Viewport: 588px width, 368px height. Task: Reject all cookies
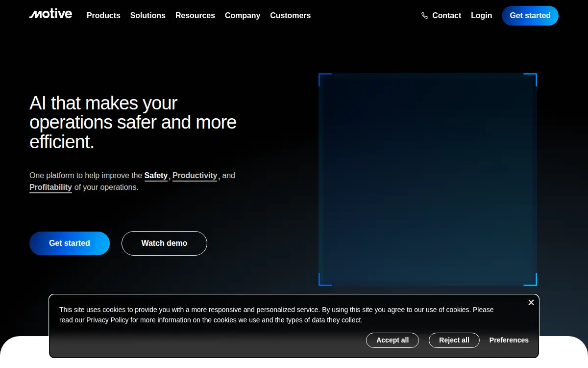pyautogui.click(x=454, y=340)
